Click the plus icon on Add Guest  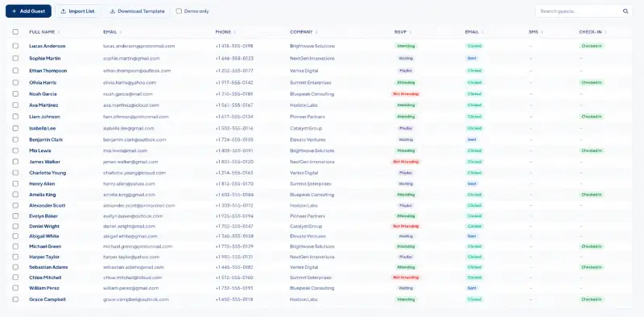pos(14,11)
